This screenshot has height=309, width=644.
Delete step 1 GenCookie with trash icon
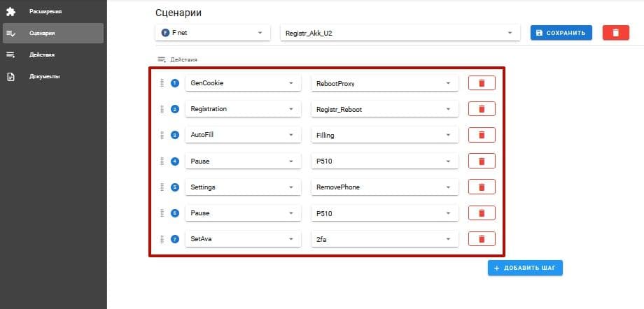coord(481,83)
